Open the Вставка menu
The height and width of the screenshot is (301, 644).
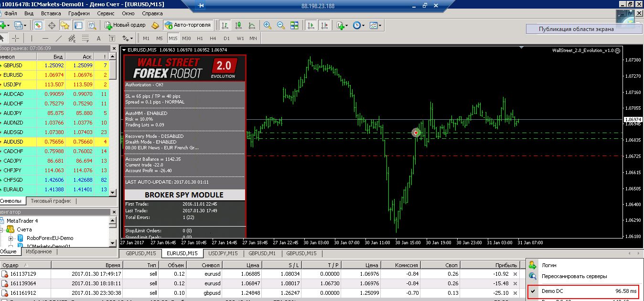51,13
